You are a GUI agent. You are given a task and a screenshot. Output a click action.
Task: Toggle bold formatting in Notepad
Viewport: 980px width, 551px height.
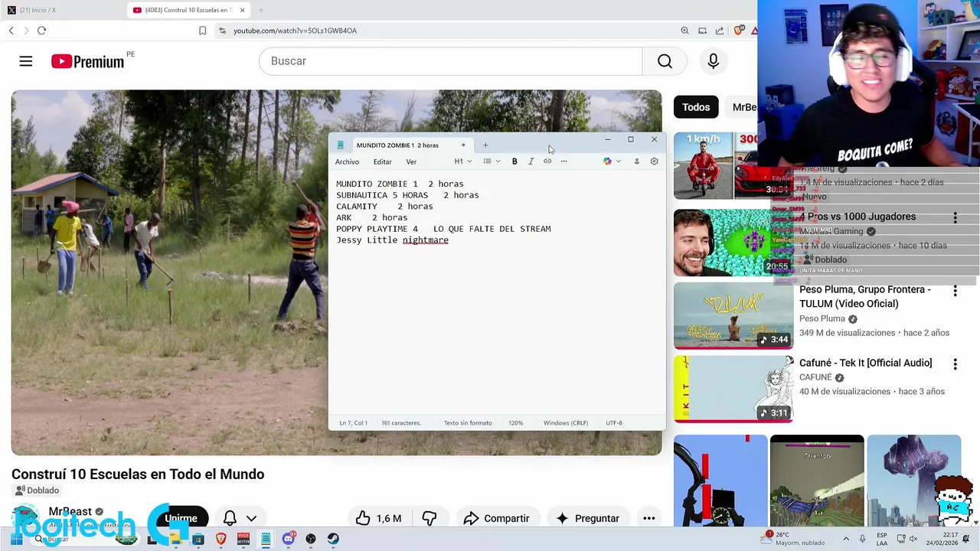pos(514,161)
